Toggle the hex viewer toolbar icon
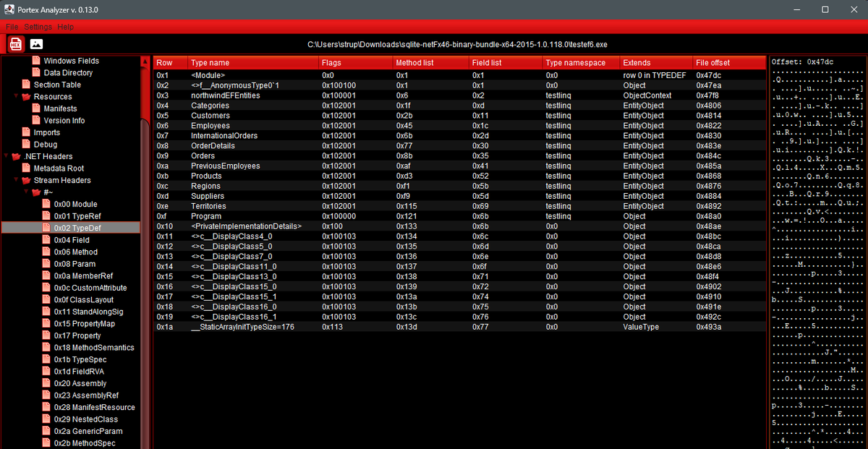The image size is (868, 449). coord(16,44)
